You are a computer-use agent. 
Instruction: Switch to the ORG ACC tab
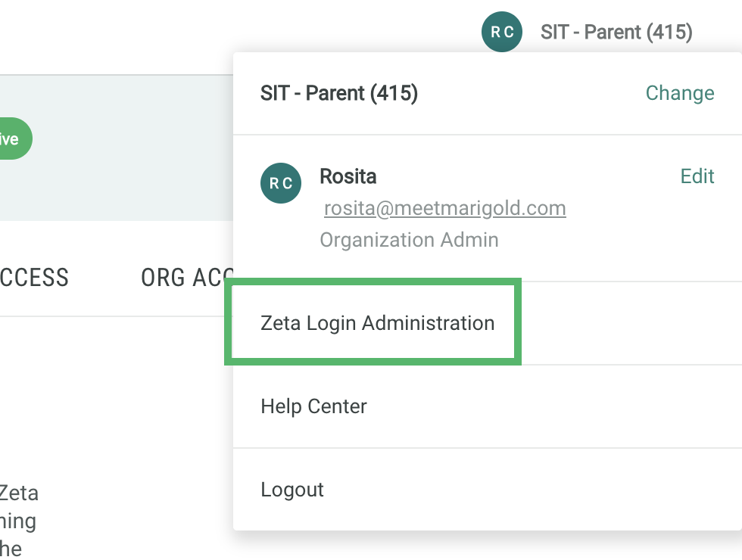pos(185,278)
